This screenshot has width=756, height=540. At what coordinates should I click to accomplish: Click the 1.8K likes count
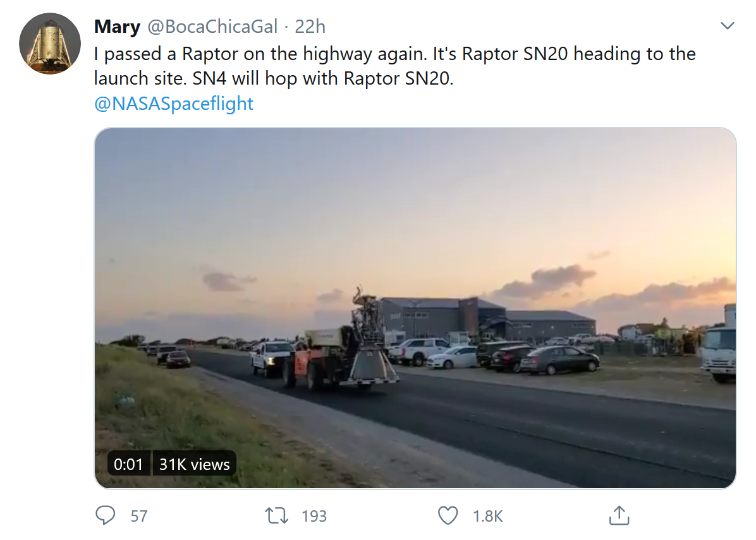coord(487,516)
